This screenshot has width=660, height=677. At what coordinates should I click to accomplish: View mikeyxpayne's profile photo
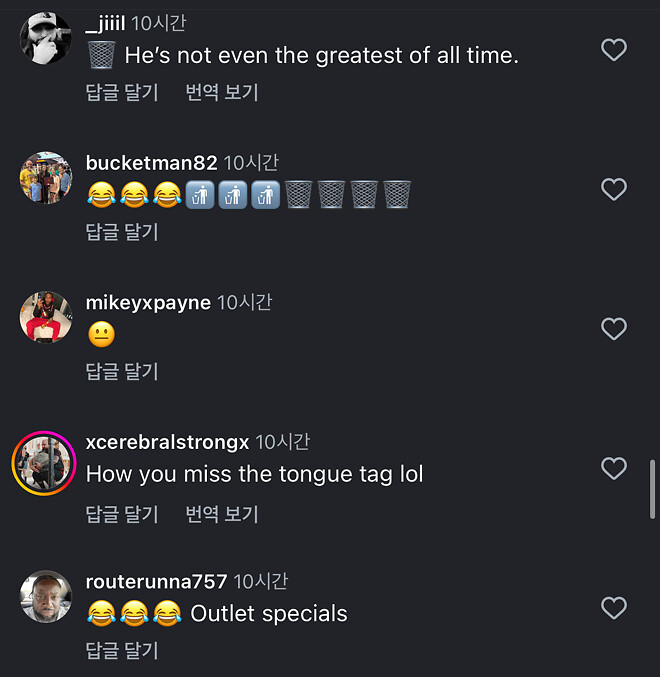pyautogui.click(x=46, y=318)
